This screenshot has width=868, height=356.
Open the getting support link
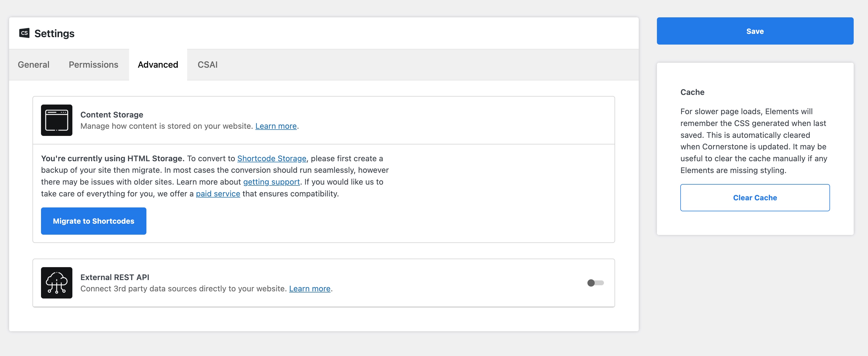(x=272, y=182)
